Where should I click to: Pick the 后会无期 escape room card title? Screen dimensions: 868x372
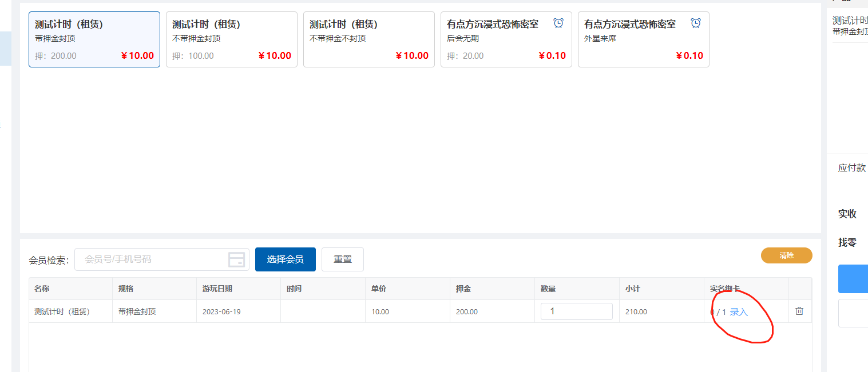click(493, 25)
